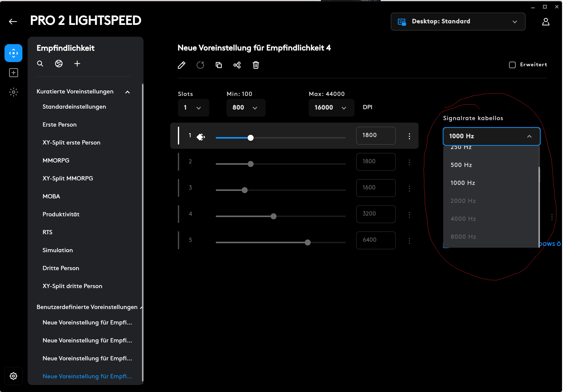The height and width of the screenshot is (392, 574).
Task: Click the share preset icon
Action: pyautogui.click(x=237, y=65)
